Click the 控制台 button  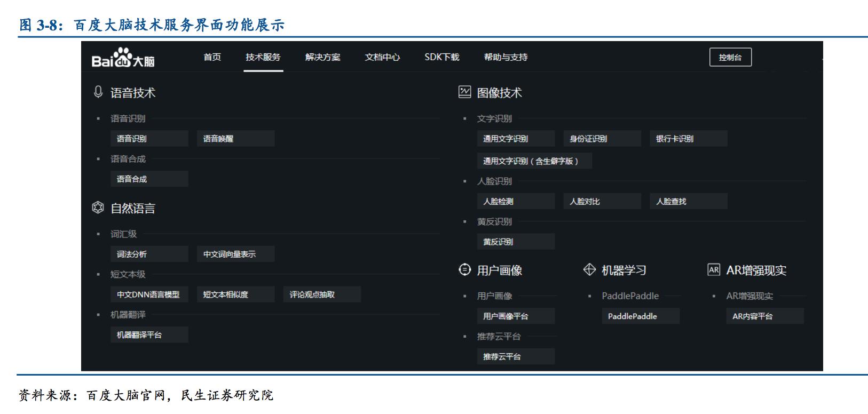point(730,57)
